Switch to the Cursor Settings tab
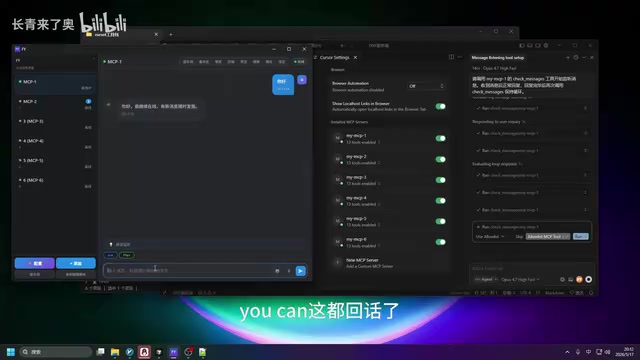The height and width of the screenshot is (360, 640). pyautogui.click(x=334, y=58)
